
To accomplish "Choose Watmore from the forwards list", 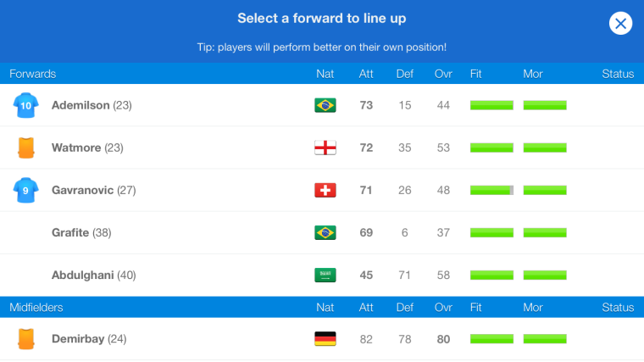I will [x=322, y=148].
